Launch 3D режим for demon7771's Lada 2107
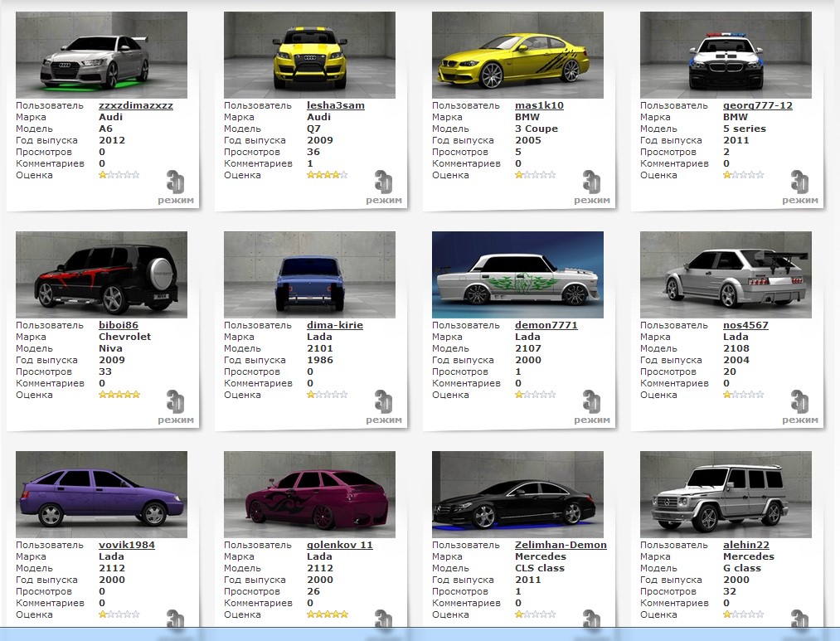Image resolution: width=840 pixels, height=641 pixels. pyautogui.click(x=592, y=407)
